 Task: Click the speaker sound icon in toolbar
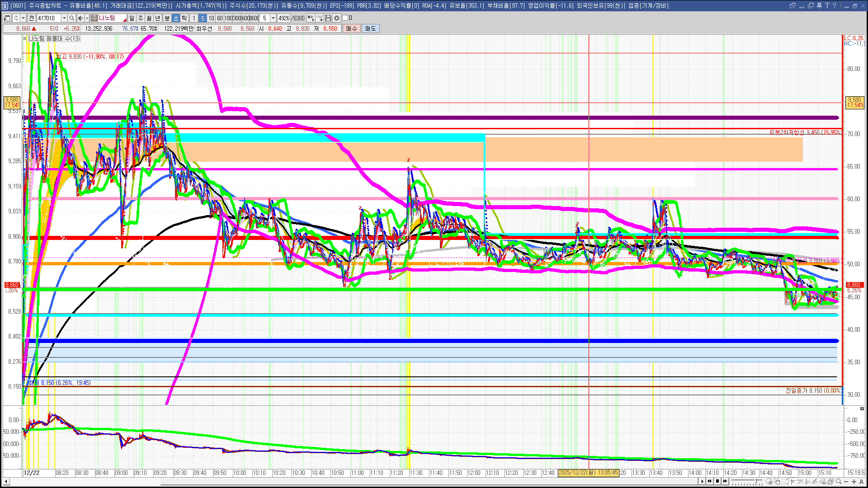[x=80, y=18]
